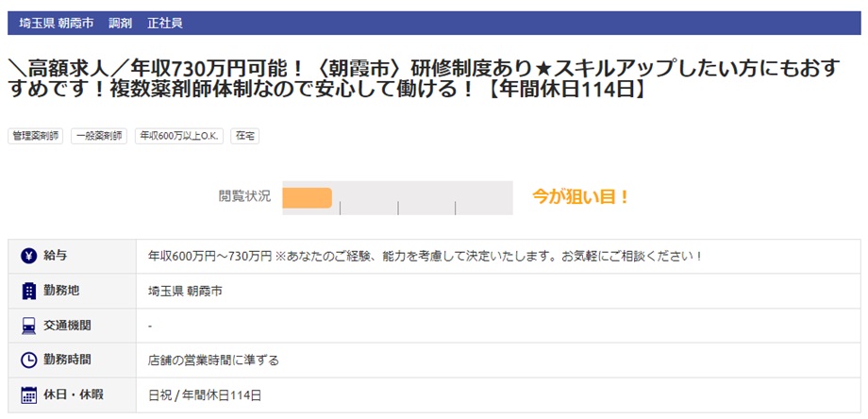Click the 今が狙い目！ text
The width and height of the screenshot is (868, 419).
coord(581,197)
